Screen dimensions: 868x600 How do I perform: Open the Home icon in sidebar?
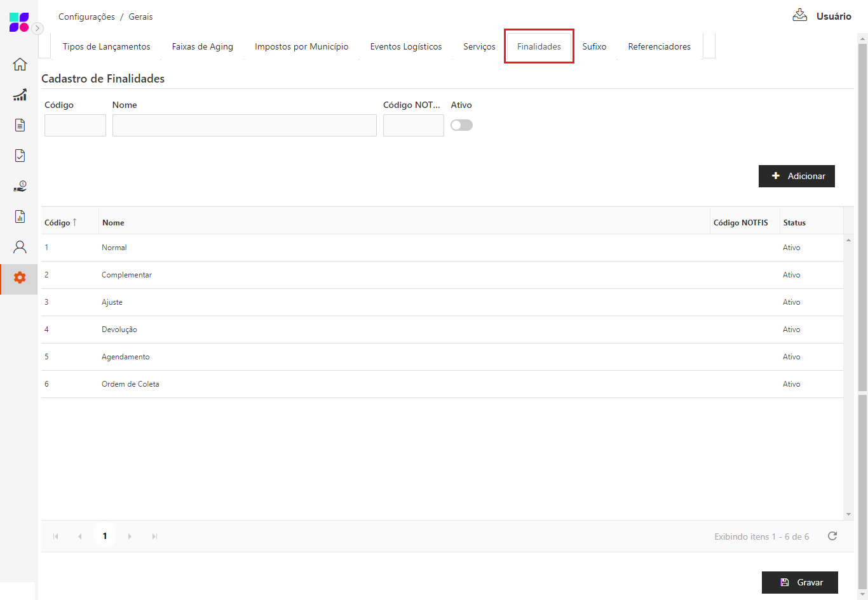click(x=20, y=64)
